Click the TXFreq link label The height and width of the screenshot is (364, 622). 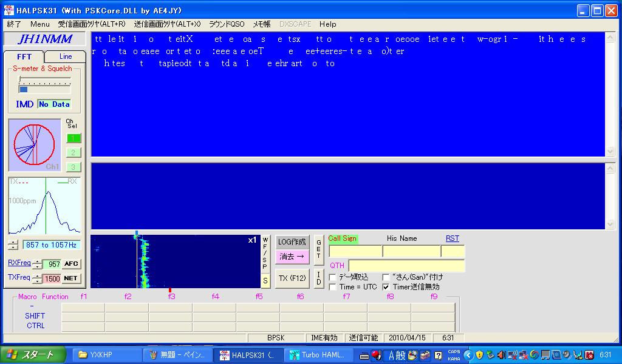pos(19,277)
